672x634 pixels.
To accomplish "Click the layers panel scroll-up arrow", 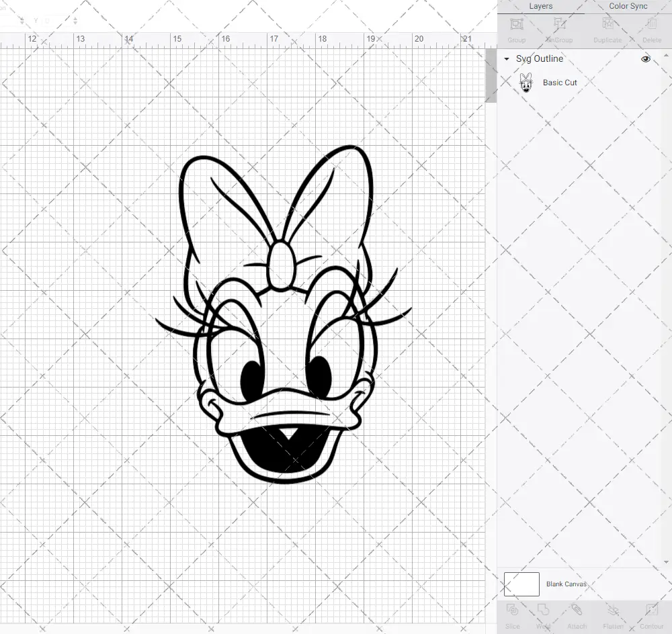I will click(665, 56).
